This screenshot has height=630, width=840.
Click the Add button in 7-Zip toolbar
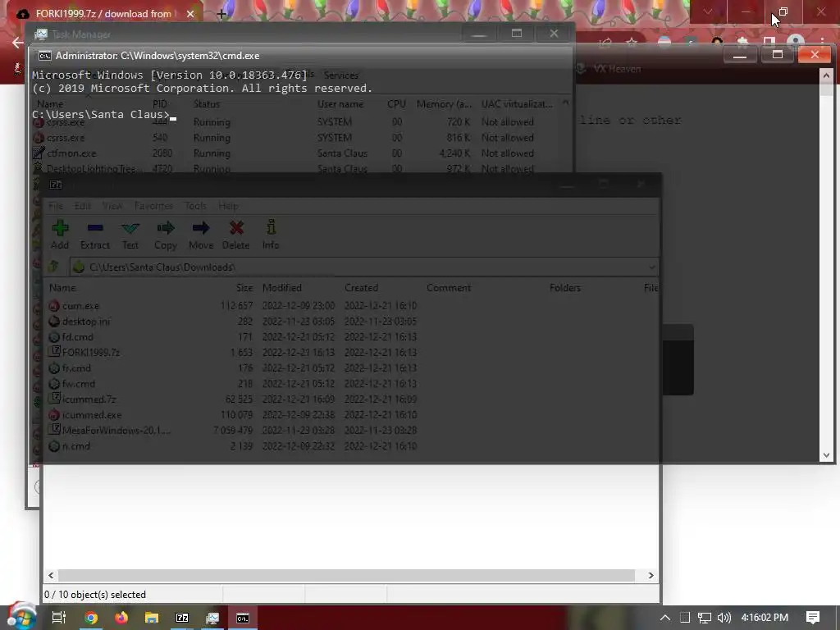[59, 235]
